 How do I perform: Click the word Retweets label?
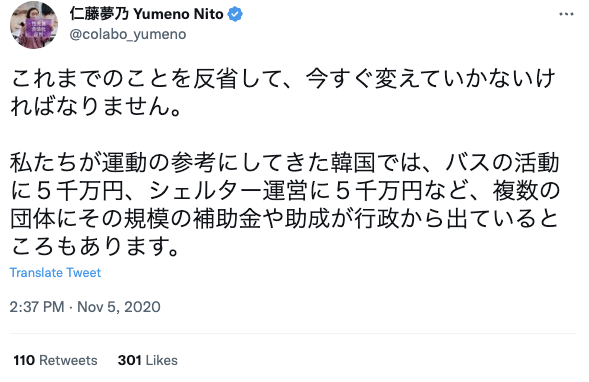pyautogui.click(x=68, y=360)
